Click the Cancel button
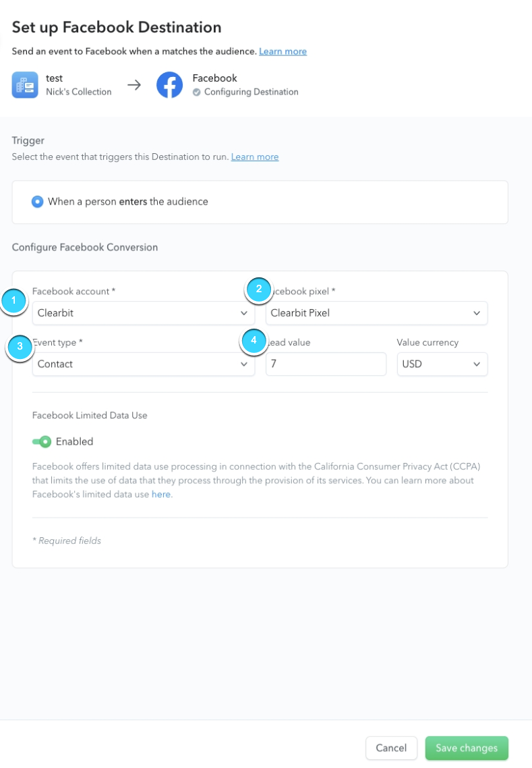Screen dimensions: 532x768 (x=391, y=748)
